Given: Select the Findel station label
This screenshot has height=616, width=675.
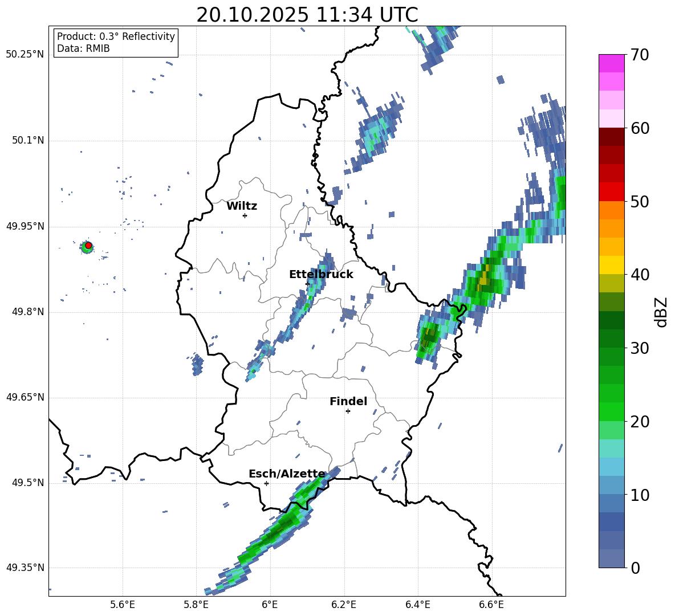Looking at the screenshot, I should click(348, 401).
